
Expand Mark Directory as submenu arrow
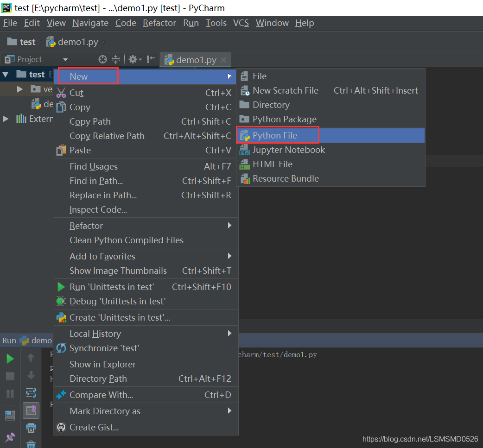click(229, 411)
